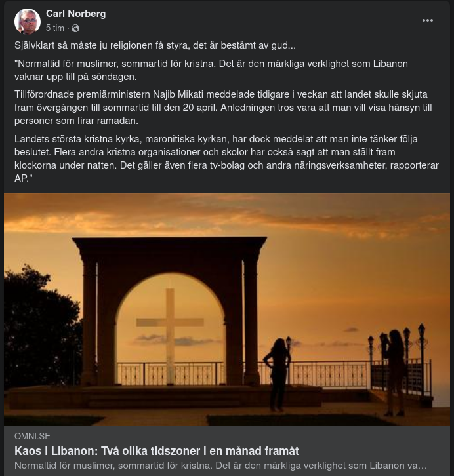
Task: Click the paragraph starting 'Normaltid för muslimer'
Action: (211, 69)
